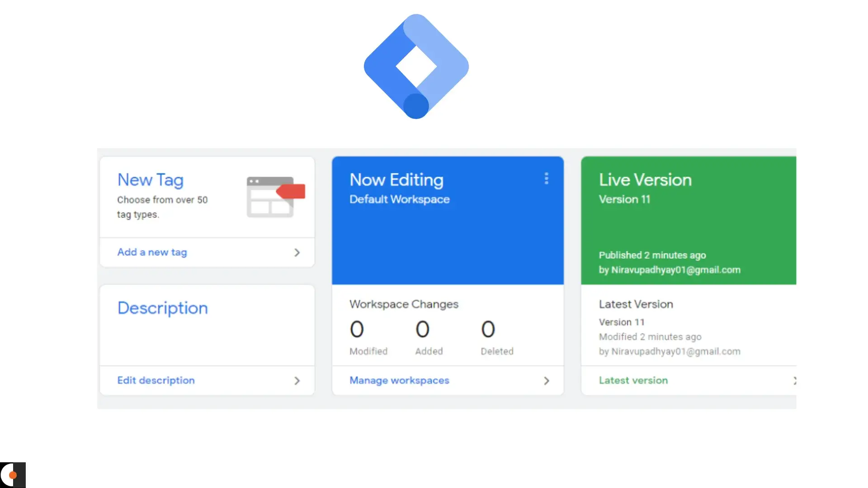This screenshot has height=488, width=868.
Task: Click the Added count of 0
Action: (x=422, y=329)
